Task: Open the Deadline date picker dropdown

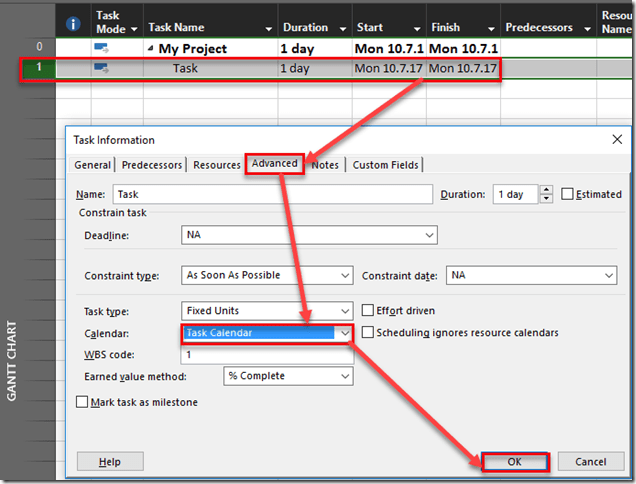Action: coord(429,235)
